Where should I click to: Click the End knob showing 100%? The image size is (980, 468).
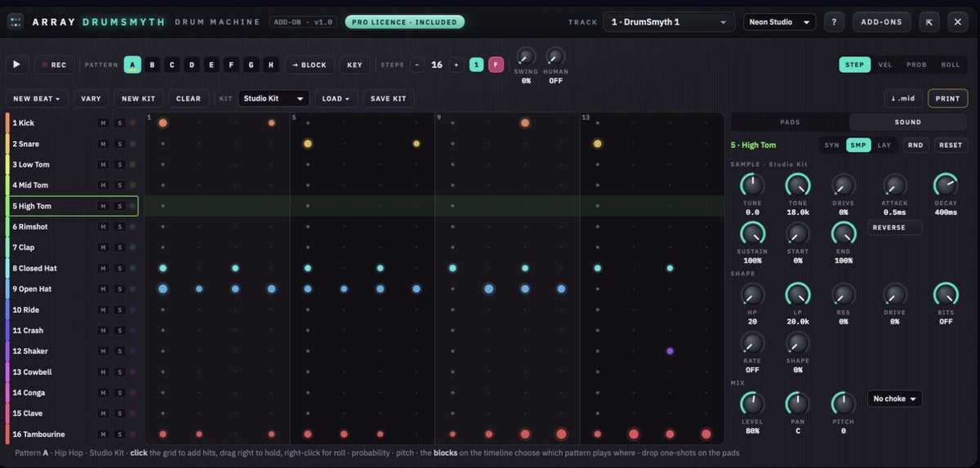click(x=844, y=234)
